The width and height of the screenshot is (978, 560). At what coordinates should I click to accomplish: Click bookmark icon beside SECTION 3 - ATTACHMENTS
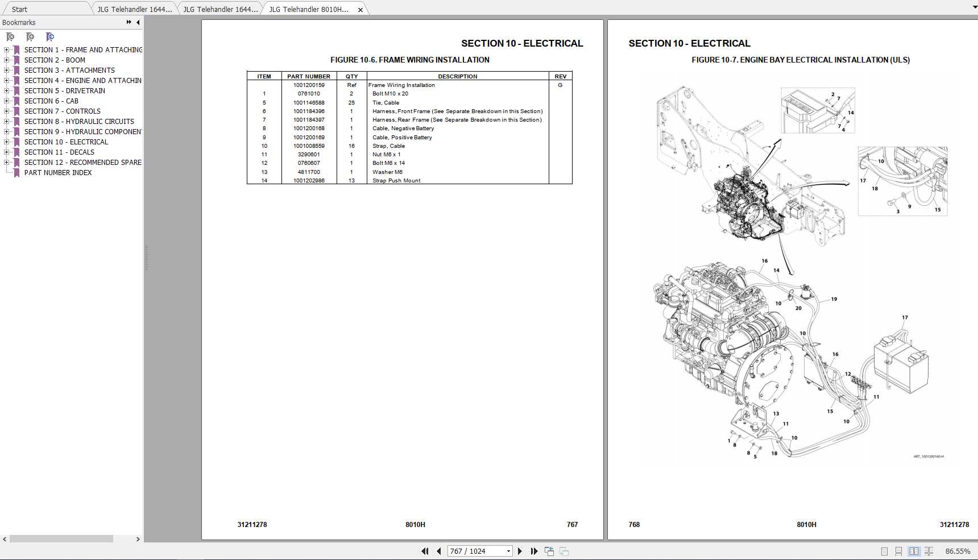coord(16,70)
